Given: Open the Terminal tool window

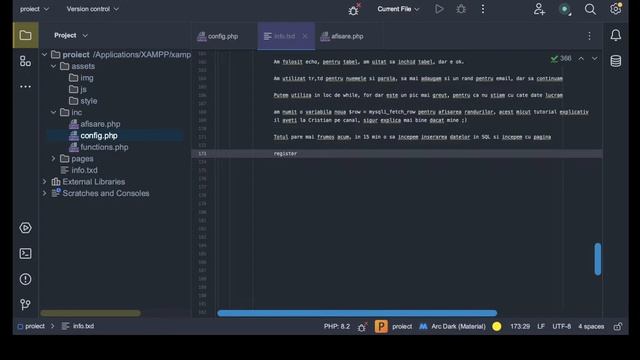Looking at the screenshot, I should [25, 253].
